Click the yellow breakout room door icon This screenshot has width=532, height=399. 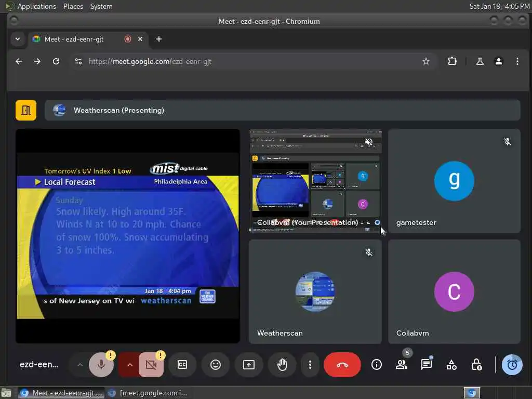coord(26,110)
